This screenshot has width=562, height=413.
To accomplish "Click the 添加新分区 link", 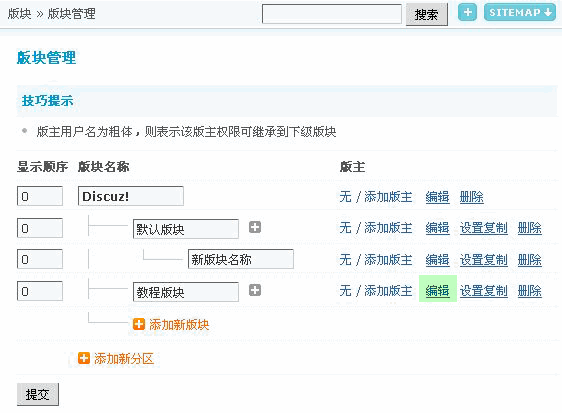I will (124, 358).
